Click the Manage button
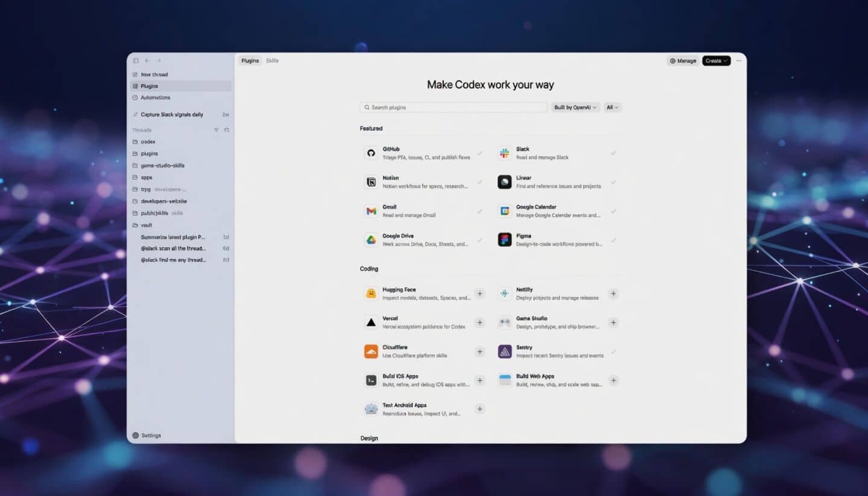 click(x=683, y=61)
